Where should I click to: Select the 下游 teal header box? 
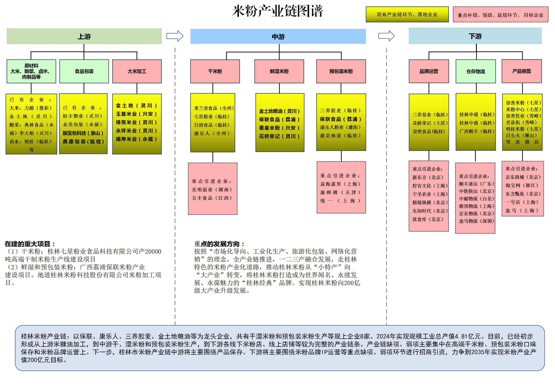[475, 36]
